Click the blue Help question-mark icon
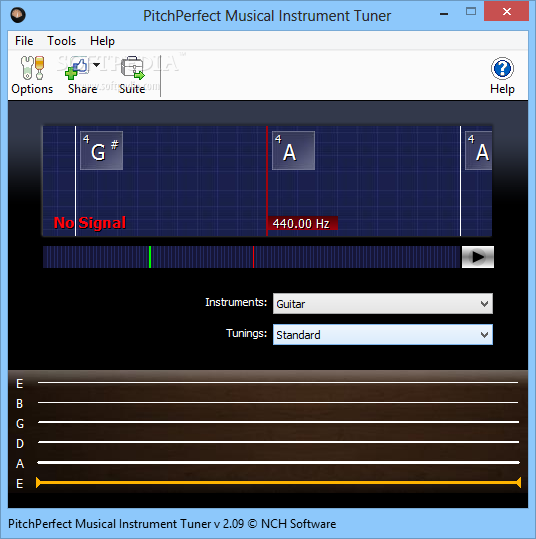The height and width of the screenshot is (539, 536). tap(502, 69)
